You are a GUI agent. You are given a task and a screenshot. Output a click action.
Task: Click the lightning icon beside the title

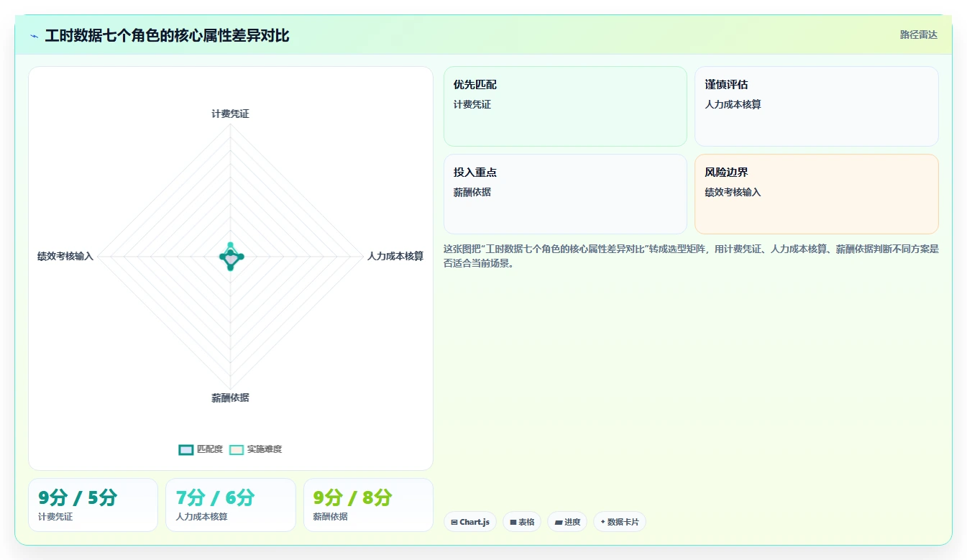pyautogui.click(x=35, y=36)
